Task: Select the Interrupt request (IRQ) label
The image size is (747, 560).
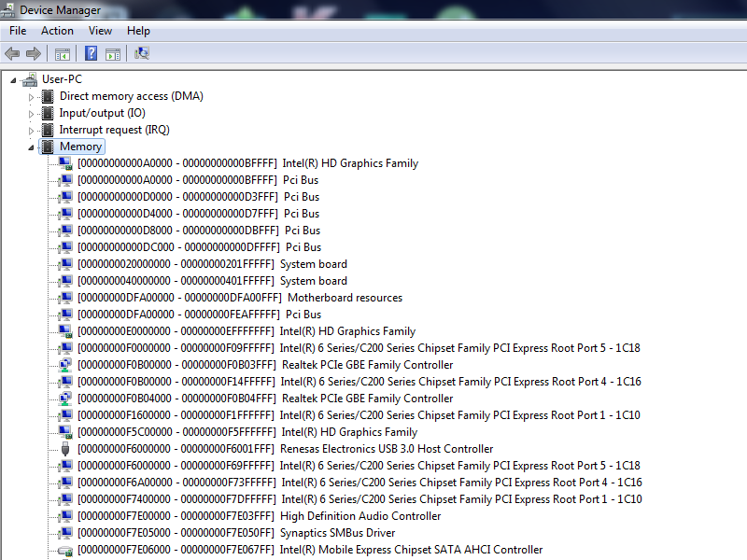Action: (114, 130)
